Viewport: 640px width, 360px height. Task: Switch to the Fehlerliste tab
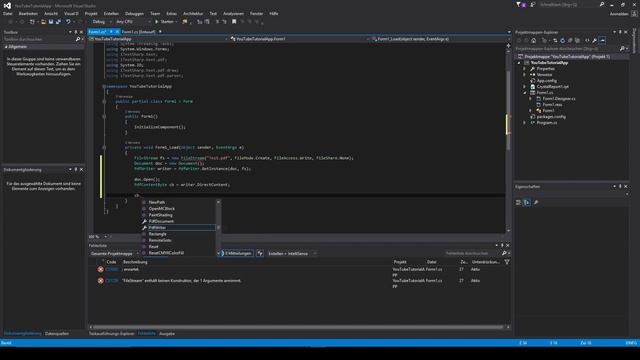pos(147,333)
